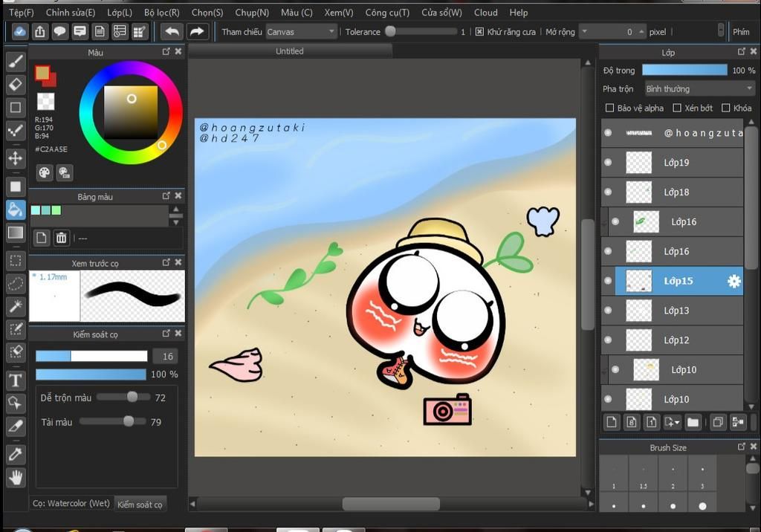Image resolution: width=761 pixels, height=532 pixels.
Task: Click the canvas horizontal scrollbar
Action: pyautogui.click(x=391, y=504)
